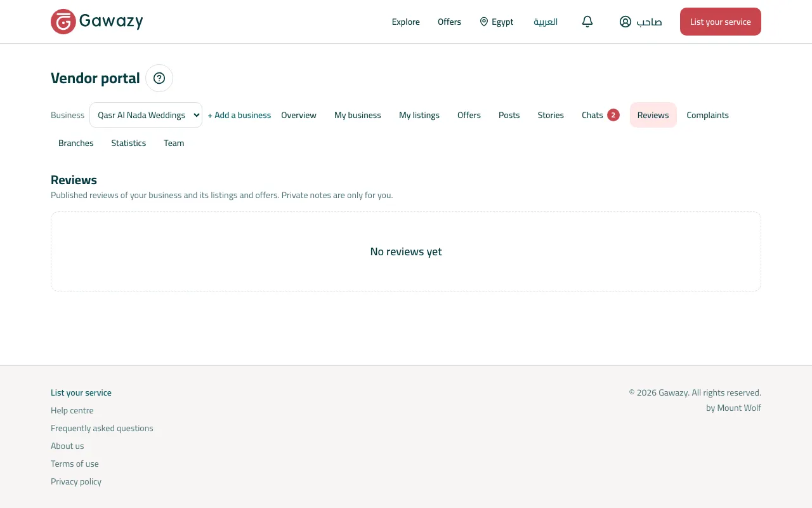The height and width of the screenshot is (508, 812).
Task: Click the About us footer link
Action: pyautogui.click(x=67, y=446)
